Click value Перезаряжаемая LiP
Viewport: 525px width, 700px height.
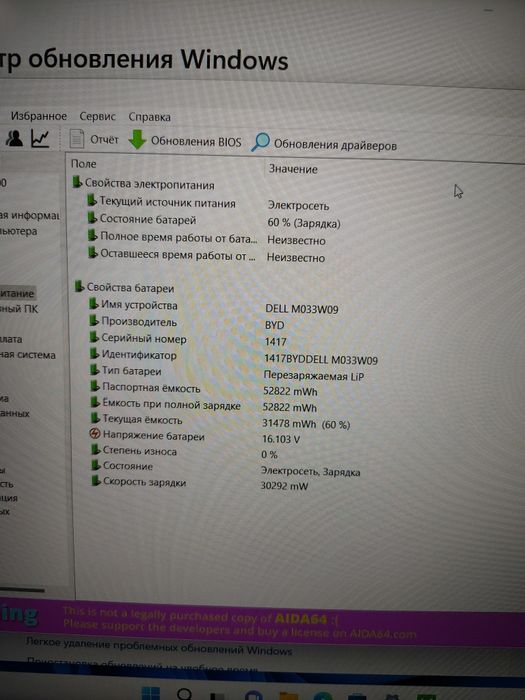tap(313, 376)
